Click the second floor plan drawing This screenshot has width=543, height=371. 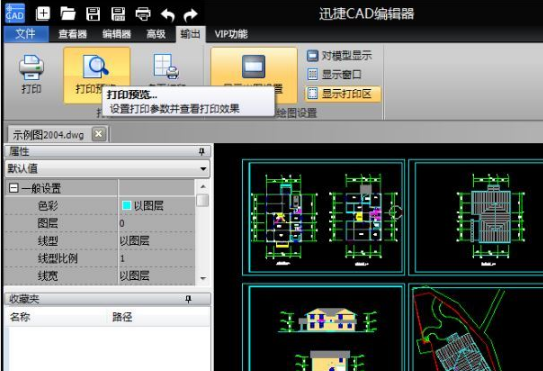click(x=365, y=220)
